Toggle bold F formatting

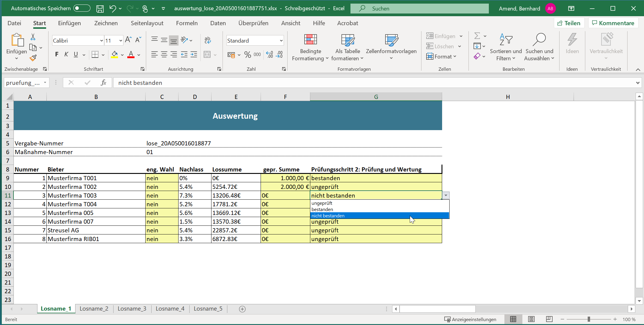pyautogui.click(x=57, y=55)
